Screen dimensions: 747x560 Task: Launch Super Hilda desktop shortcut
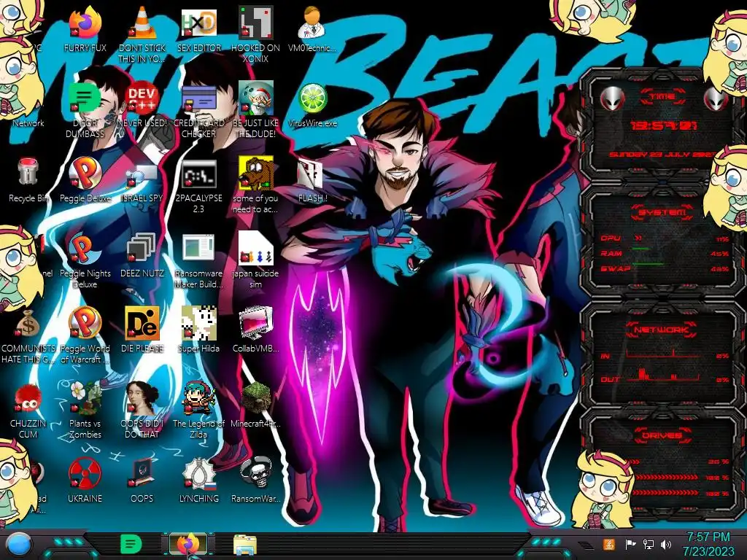pos(198,324)
